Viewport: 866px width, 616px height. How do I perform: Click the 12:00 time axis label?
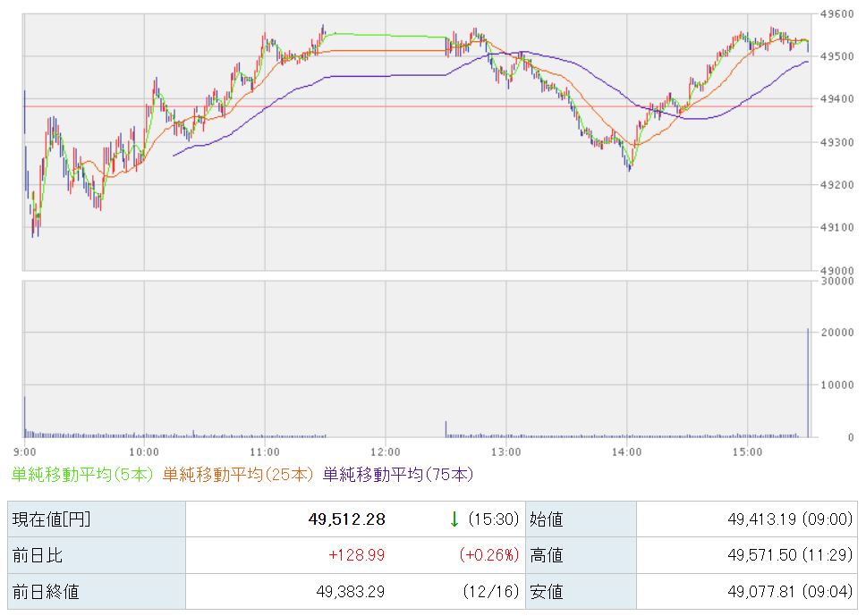tap(385, 451)
